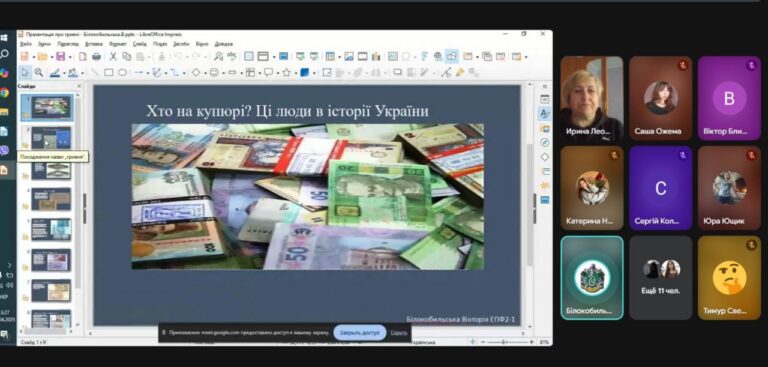768x367 pixels.
Task: Toggle the Draw Functions shapes button
Action: (452, 57)
